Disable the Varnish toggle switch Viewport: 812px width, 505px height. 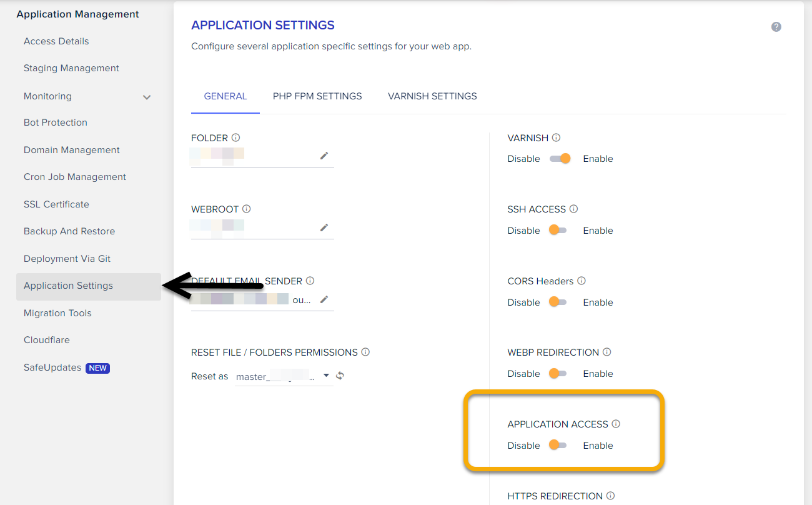(560, 158)
